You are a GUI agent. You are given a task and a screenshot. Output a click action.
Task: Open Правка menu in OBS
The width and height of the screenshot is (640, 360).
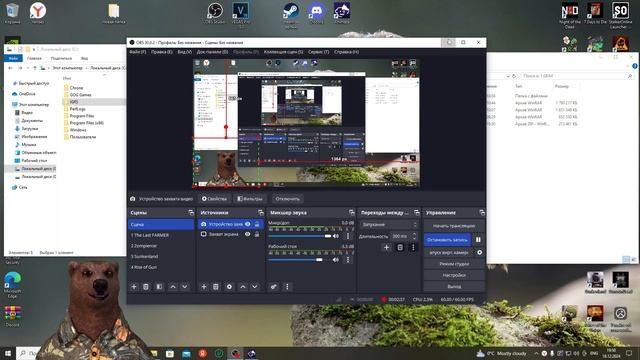tap(161, 52)
